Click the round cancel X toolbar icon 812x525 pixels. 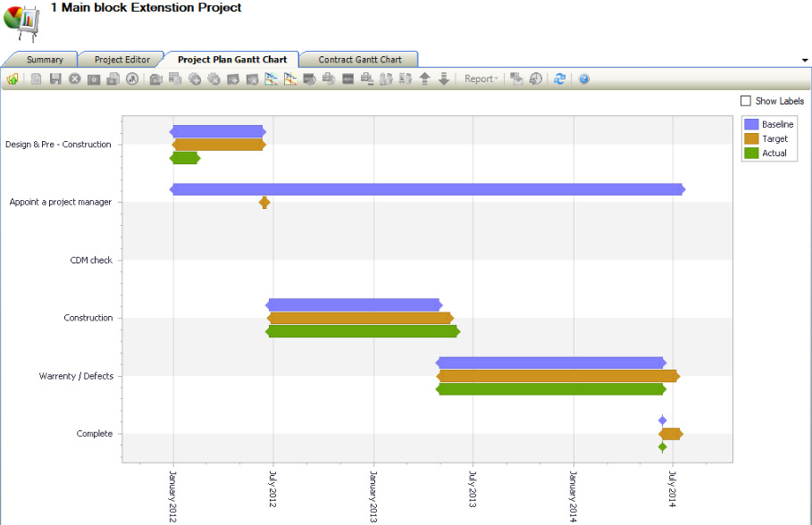point(74,79)
